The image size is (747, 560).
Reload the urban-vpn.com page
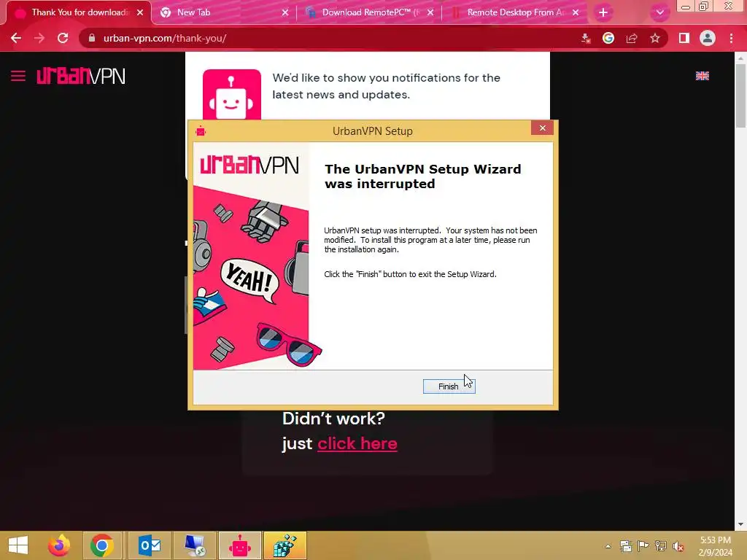point(63,38)
